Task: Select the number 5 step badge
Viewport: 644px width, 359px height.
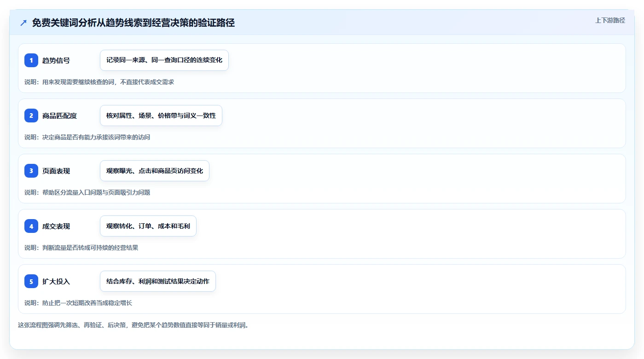Action: point(31,281)
